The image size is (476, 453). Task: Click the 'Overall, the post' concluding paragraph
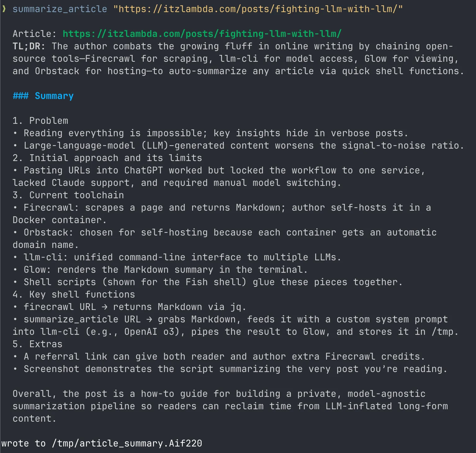pos(230,406)
